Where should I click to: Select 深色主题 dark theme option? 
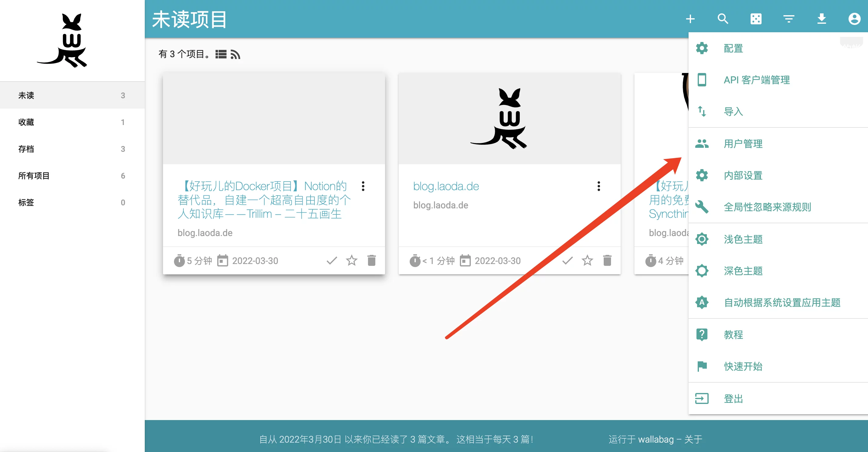click(x=743, y=271)
